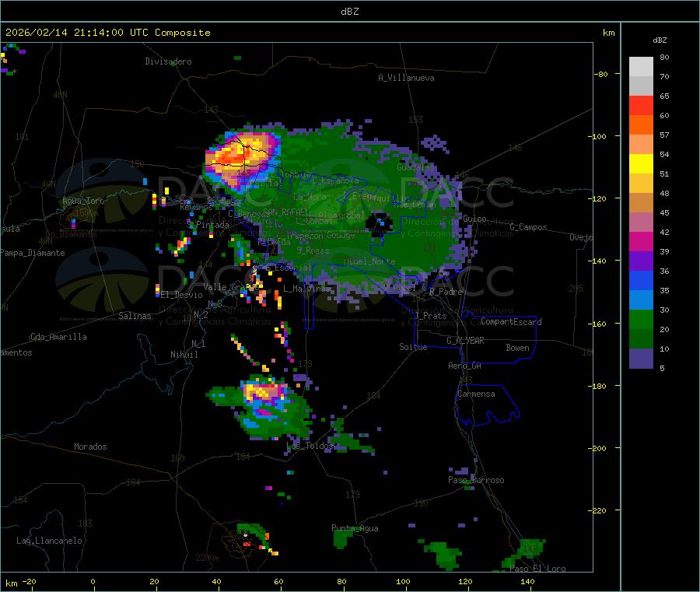Select the 'Carmensa' place label

(x=476, y=394)
